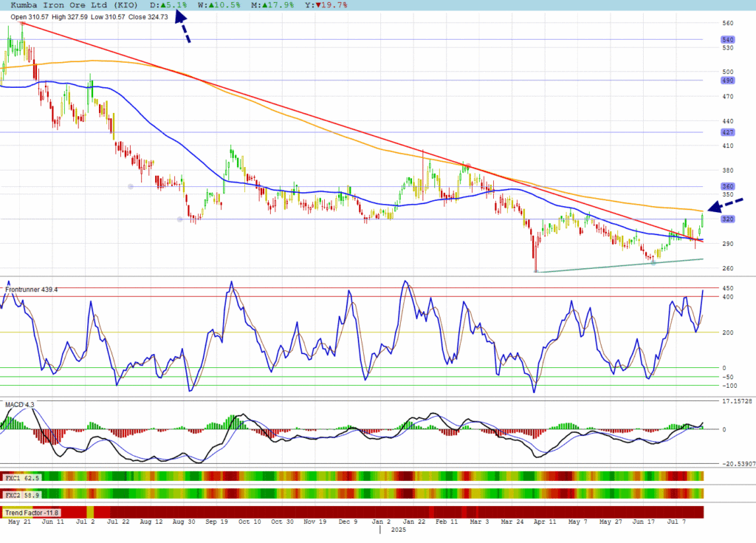Click the highlighted 540 price level tag
Screen dimensions: 756x543
click(x=727, y=40)
